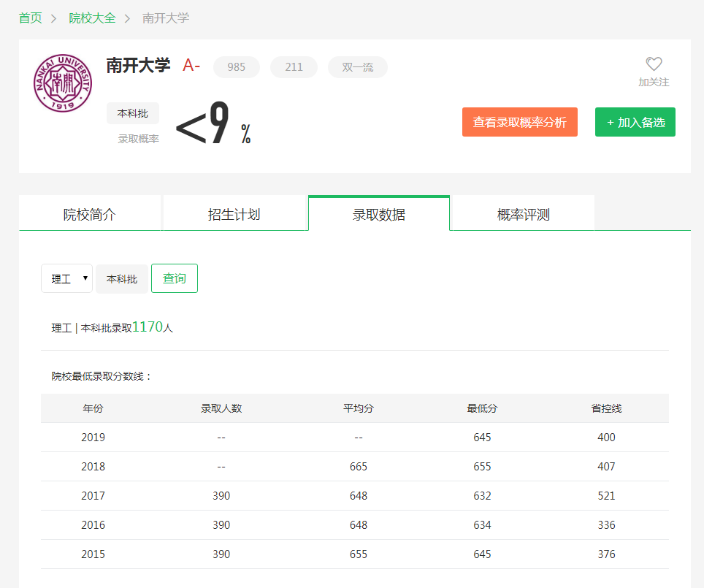Click the A- rating label
This screenshot has height=588, width=704.
tap(191, 66)
